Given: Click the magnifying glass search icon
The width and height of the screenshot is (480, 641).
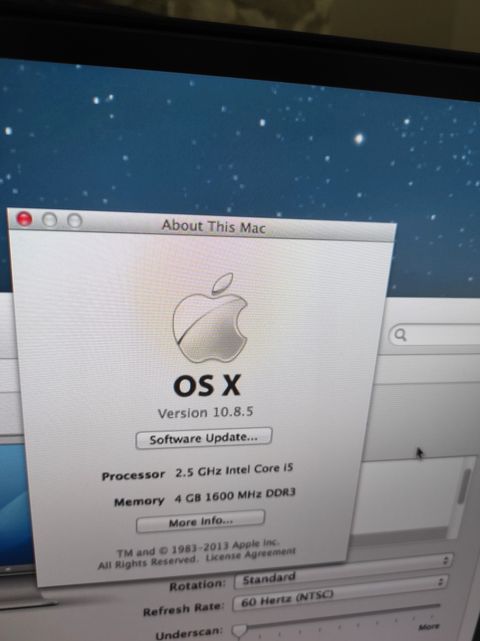Looking at the screenshot, I should pos(400,335).
